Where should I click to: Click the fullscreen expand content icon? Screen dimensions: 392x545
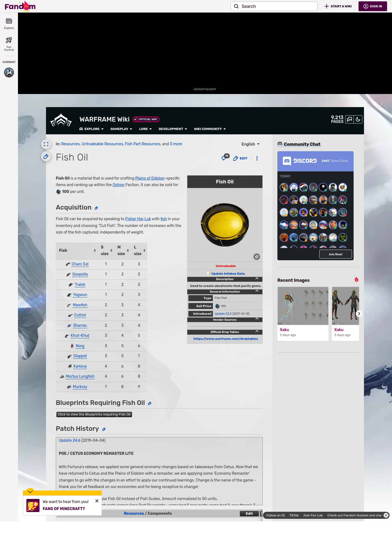coord(46,144)
